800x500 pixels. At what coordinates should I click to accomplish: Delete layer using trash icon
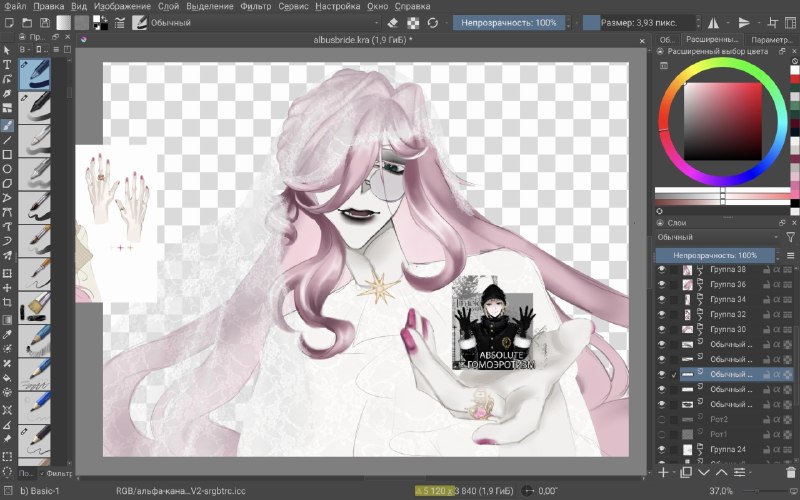[790, 472]
